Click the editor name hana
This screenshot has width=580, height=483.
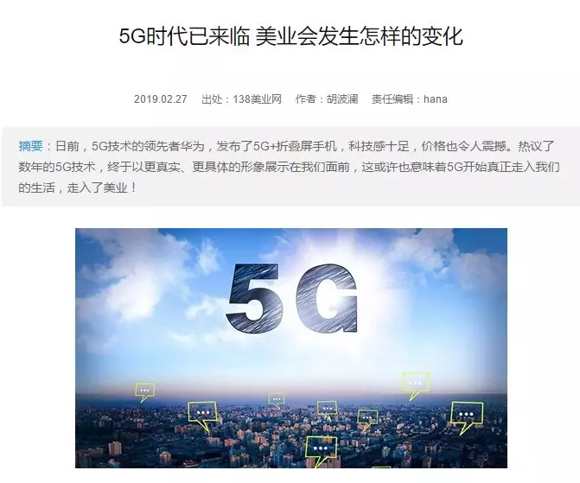click(435, 99)
